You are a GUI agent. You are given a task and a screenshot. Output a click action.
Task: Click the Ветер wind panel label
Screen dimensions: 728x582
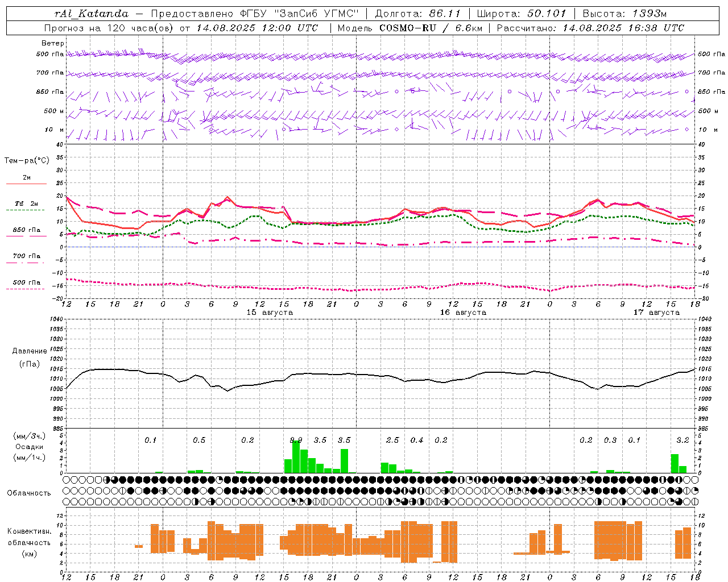pos(53,43)
